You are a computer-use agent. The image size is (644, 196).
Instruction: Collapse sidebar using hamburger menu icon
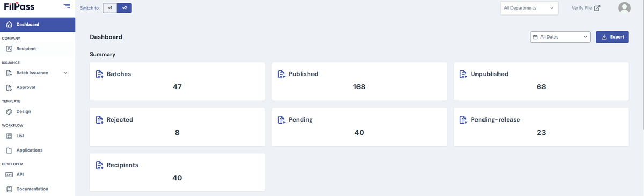click(67, 6)
